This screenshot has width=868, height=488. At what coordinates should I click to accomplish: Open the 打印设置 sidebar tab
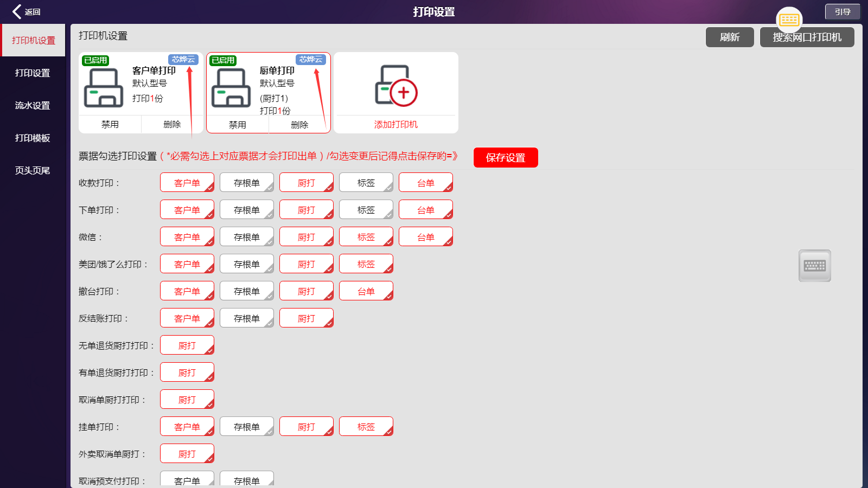33,73
